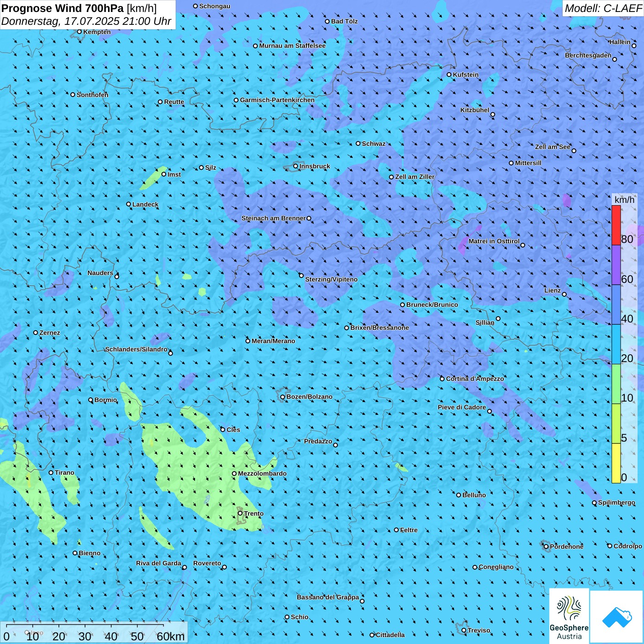Click the Kempten location dot
The image size is (644, 644).
click(79, 32)
